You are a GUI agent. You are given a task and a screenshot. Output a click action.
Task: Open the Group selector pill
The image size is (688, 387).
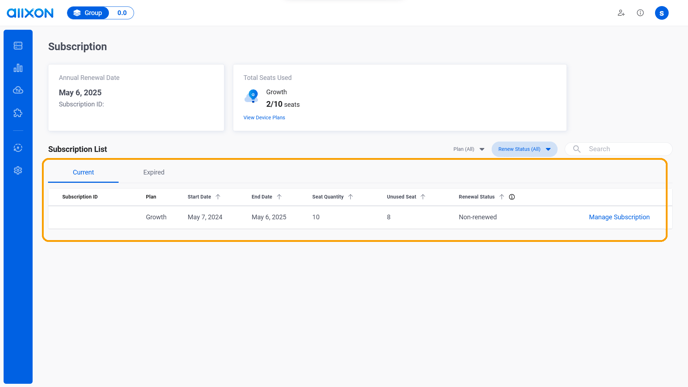tap(88, 13)
